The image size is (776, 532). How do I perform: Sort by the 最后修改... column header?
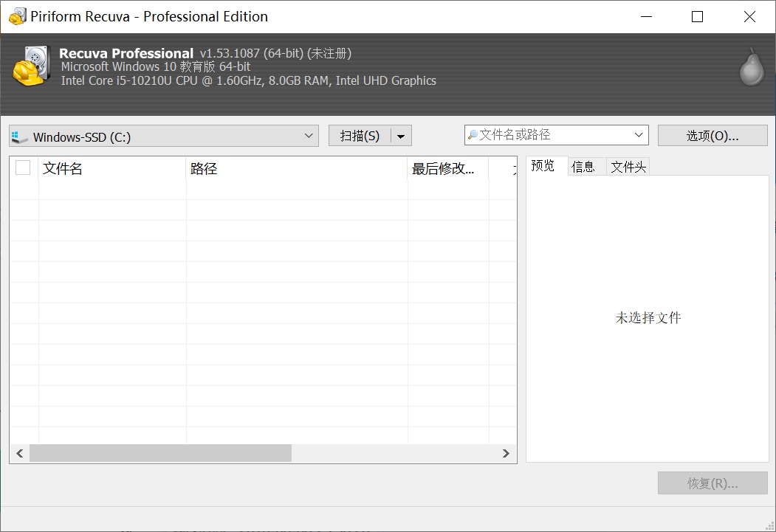click(x=448, y=168)
